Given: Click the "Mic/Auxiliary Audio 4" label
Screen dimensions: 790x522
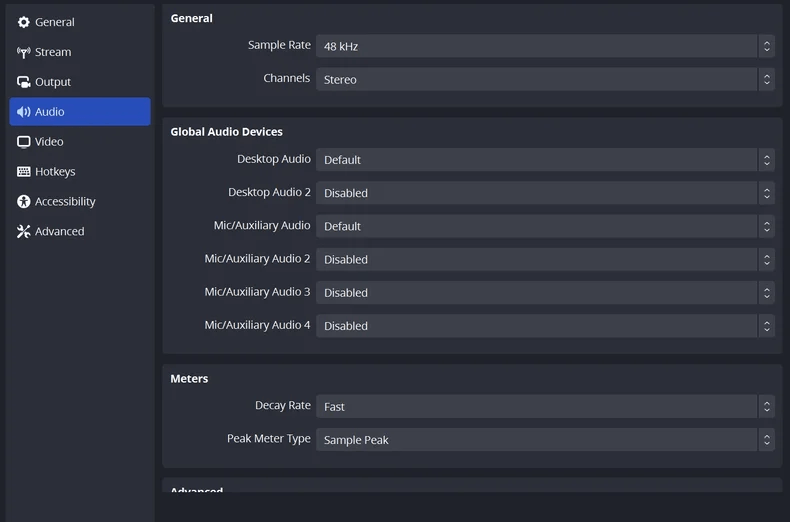Looking at the screenshot, I should tap(257, 325).
